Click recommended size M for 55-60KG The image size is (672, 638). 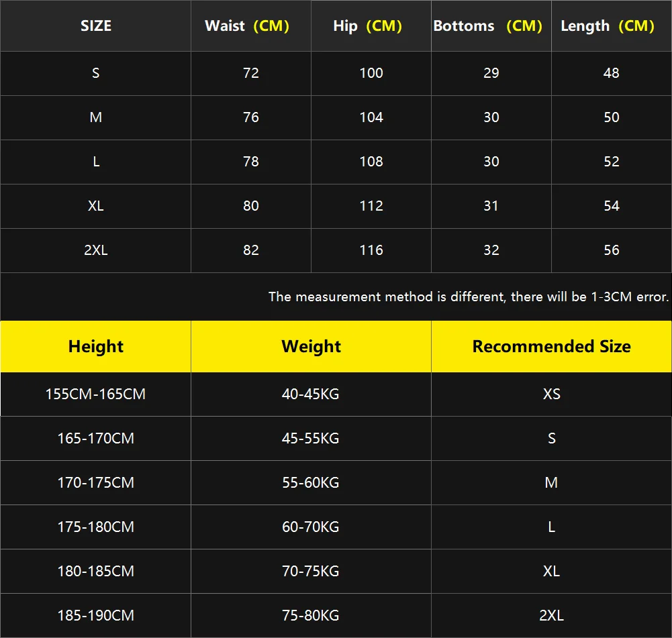coord(552,483)
